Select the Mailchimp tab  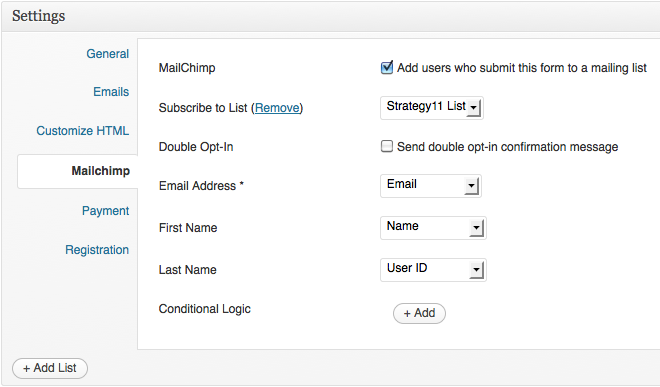coord(78,171)
